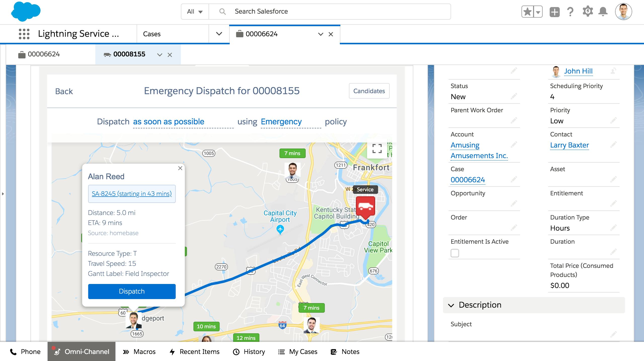Click the 12 mins ETA label

pyautogui.click(x=246, y=338)
